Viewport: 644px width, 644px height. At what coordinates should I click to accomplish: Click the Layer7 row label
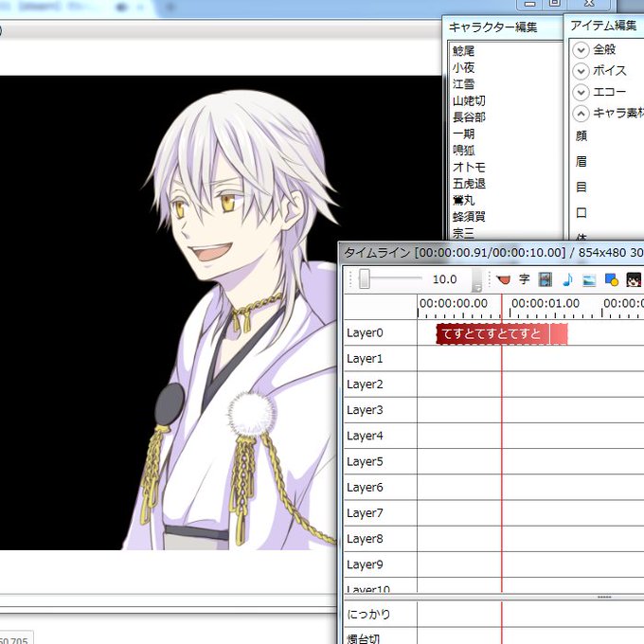point(365,513)
